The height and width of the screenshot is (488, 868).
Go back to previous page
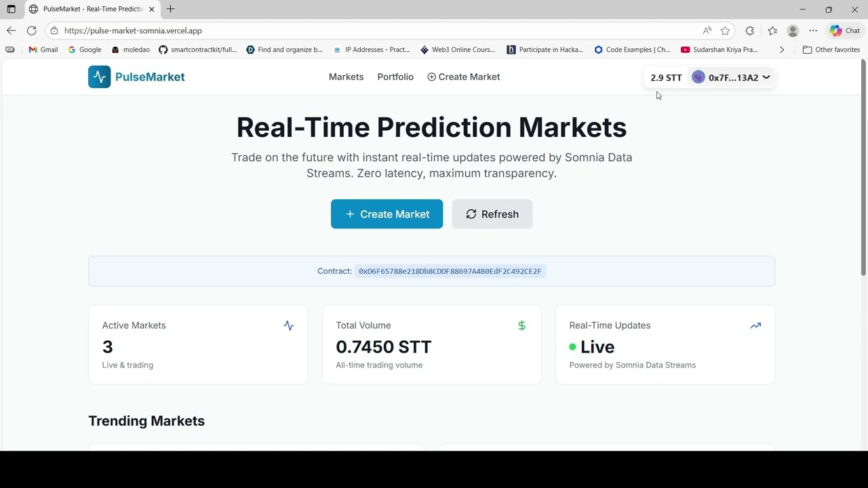click(11, 30)
